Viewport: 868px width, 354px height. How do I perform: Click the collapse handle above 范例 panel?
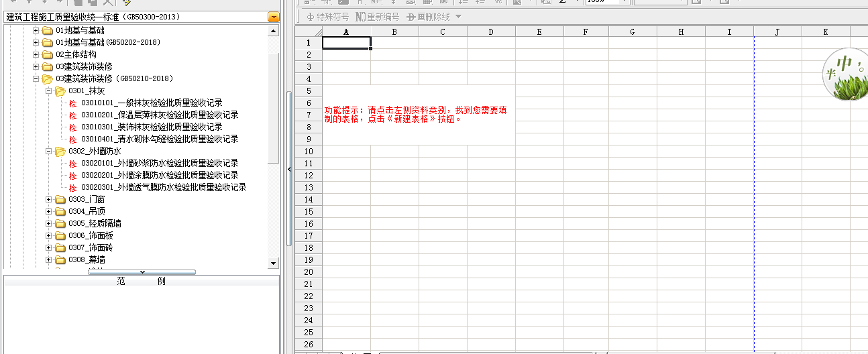(142, 272)
